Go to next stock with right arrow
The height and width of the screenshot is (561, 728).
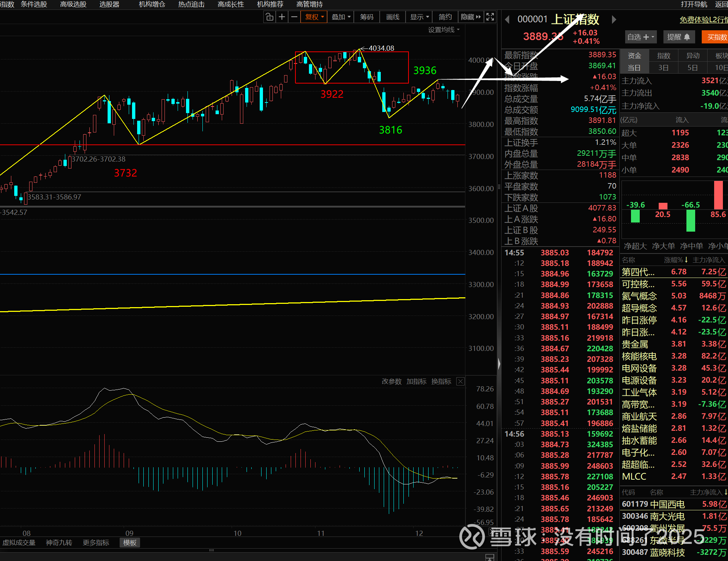[x=614, y=20]
